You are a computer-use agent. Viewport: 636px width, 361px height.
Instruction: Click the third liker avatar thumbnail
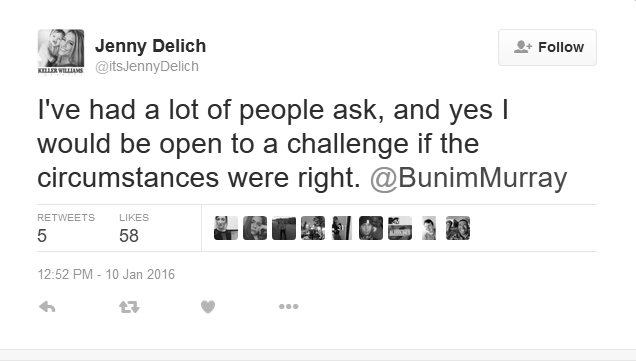point(284,228)
